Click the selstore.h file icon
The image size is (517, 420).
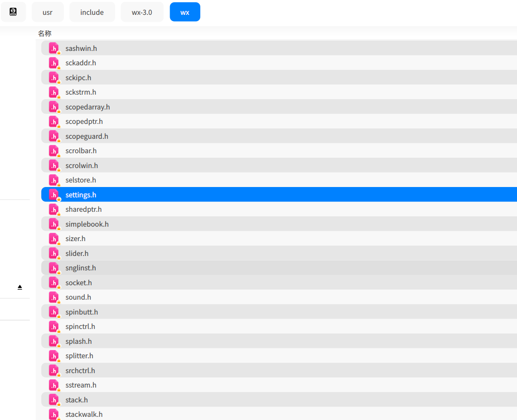click(54, 180)
